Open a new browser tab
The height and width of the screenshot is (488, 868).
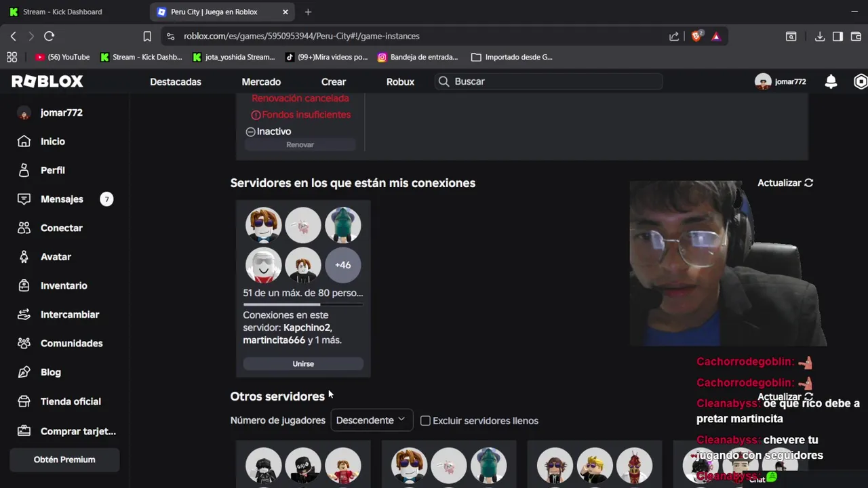click(308, 12)
